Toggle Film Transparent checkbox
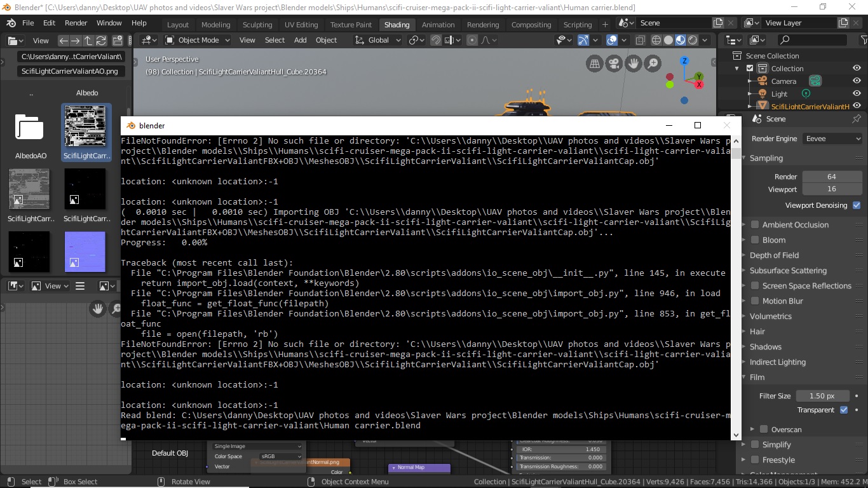This screenshot has height=488, width=868. (844, 410)
